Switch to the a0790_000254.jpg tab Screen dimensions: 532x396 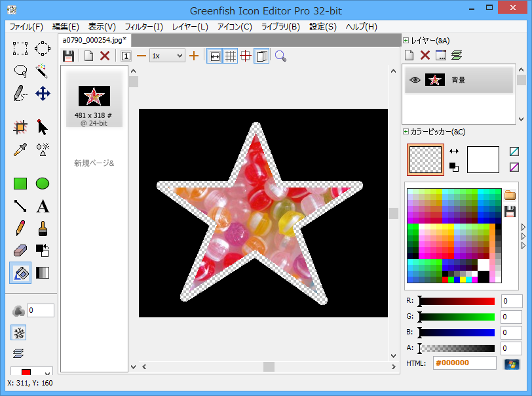(x=94, y=40)
